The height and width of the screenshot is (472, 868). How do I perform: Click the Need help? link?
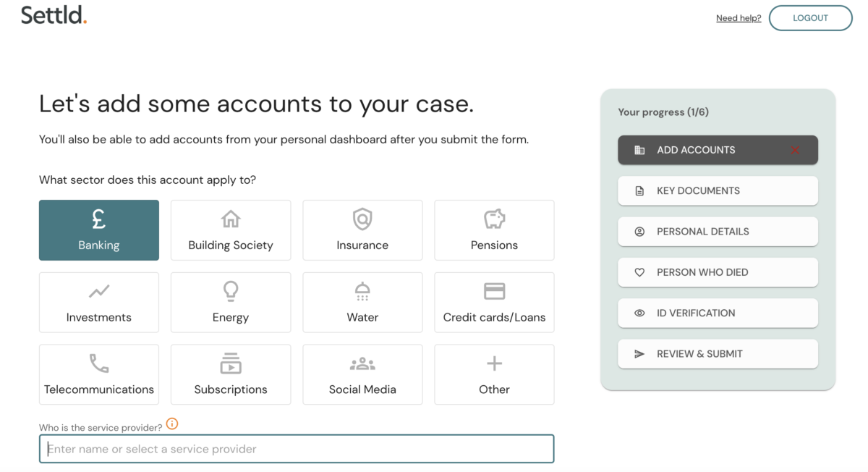(739, 18)
